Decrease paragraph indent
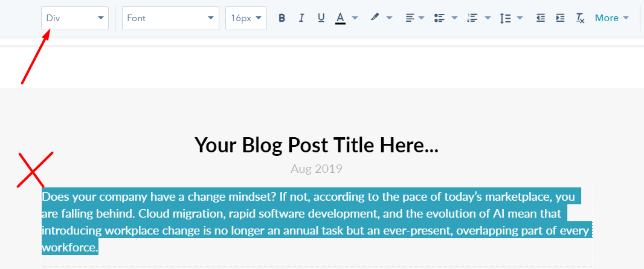Viewport: 644px width, 269px height. coord(540,18)
